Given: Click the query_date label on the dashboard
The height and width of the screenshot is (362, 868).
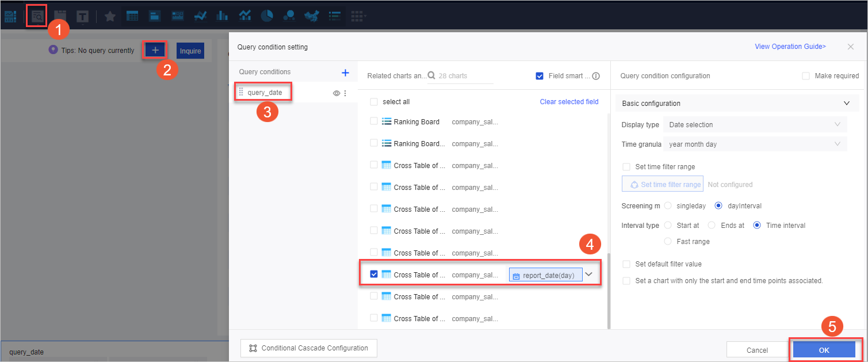Looking at the screenshot, I should [x=26, y=352].
